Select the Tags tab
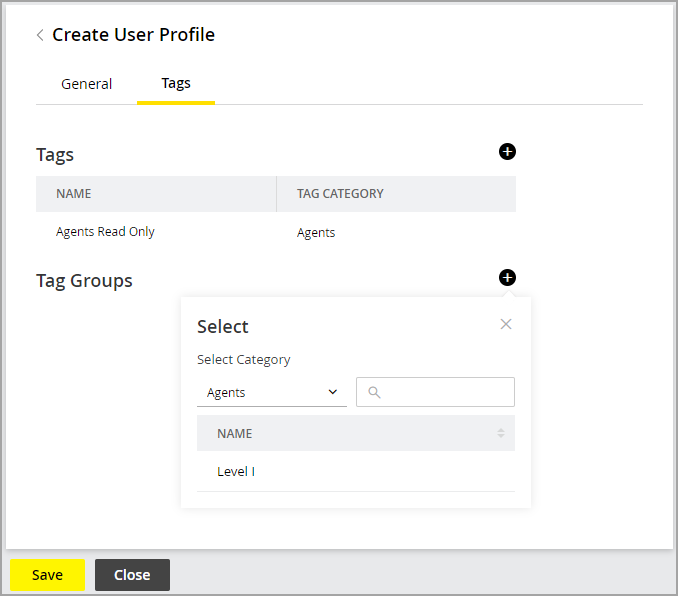The image size is (678, 596). (176, 83)
